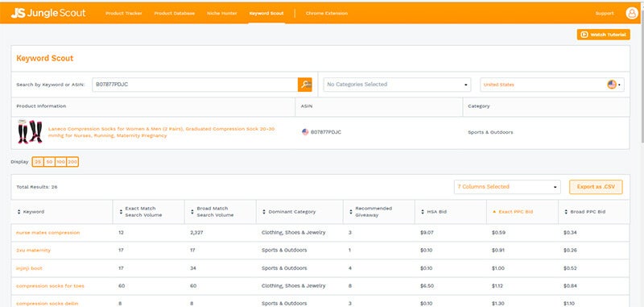
Task: Click Total Results: 26 text
Action: 37,187
